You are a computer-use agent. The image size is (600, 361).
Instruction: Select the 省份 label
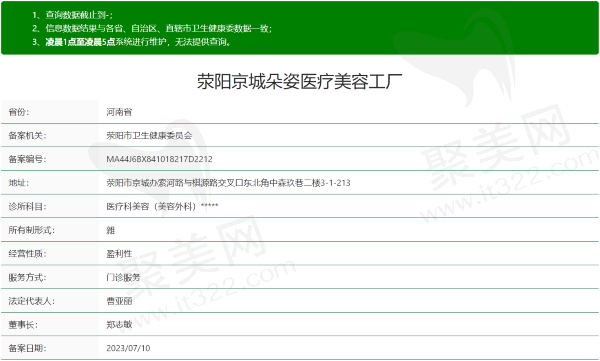pos(19,112)
